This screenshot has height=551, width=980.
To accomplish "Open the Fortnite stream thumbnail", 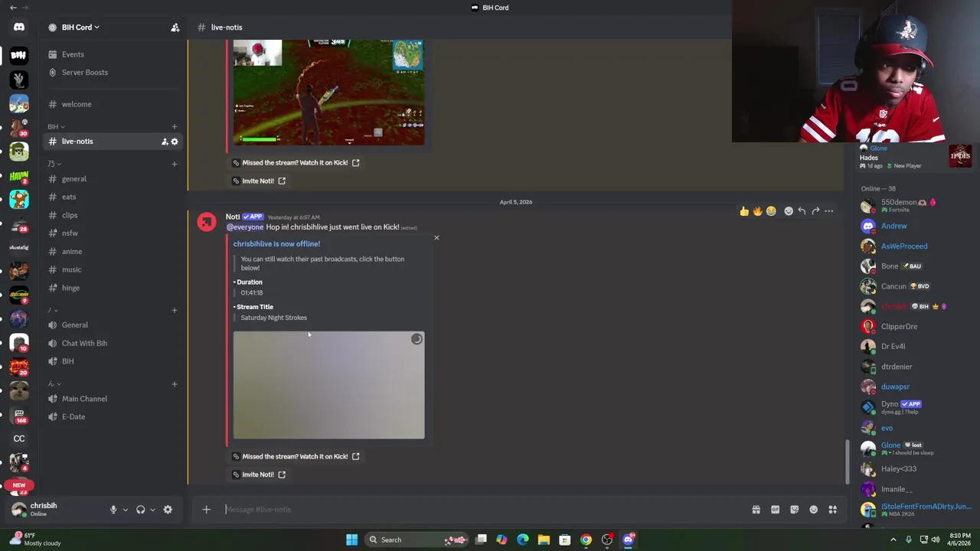I will tap(328, 93).
